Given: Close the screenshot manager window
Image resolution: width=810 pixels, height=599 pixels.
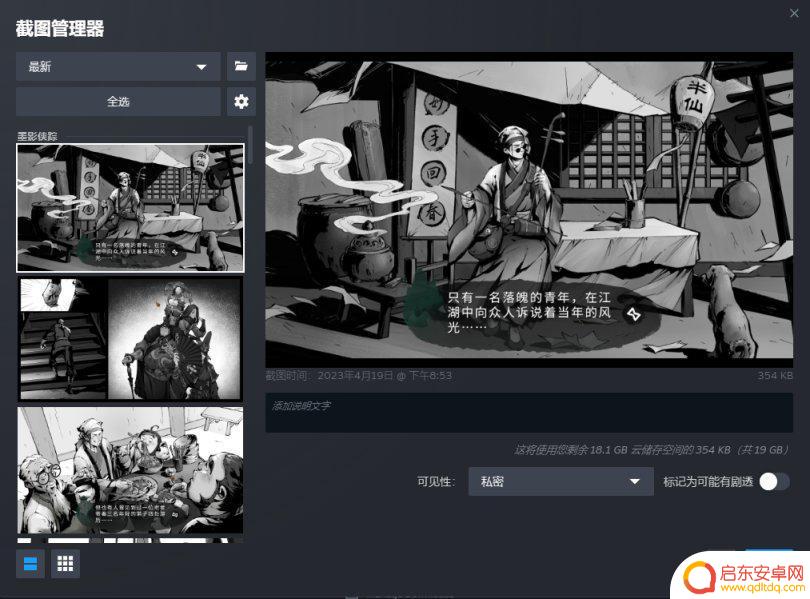Looking at the screenshot, I should (794, 13).
